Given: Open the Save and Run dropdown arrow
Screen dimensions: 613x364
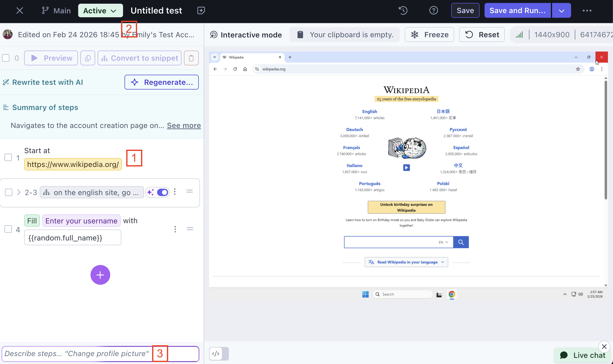Looking at the screenshot, I should (x=561, y=11).
